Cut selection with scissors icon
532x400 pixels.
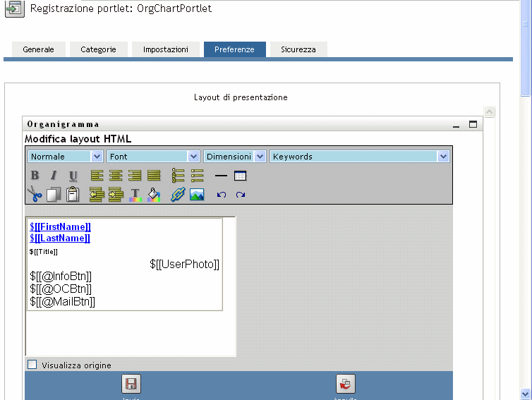click(x=35, y=195)
